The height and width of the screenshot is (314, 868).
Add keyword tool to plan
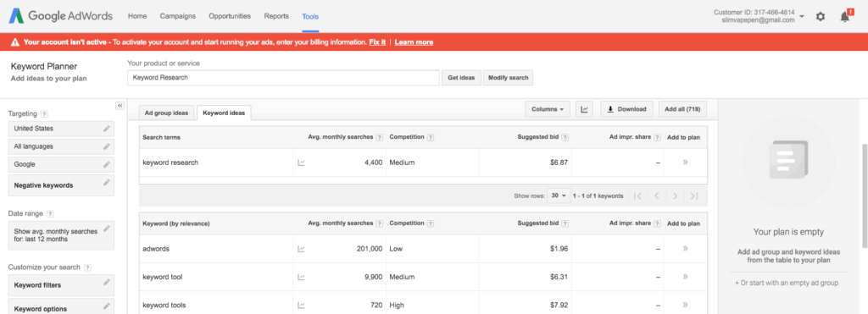(685, 277)
